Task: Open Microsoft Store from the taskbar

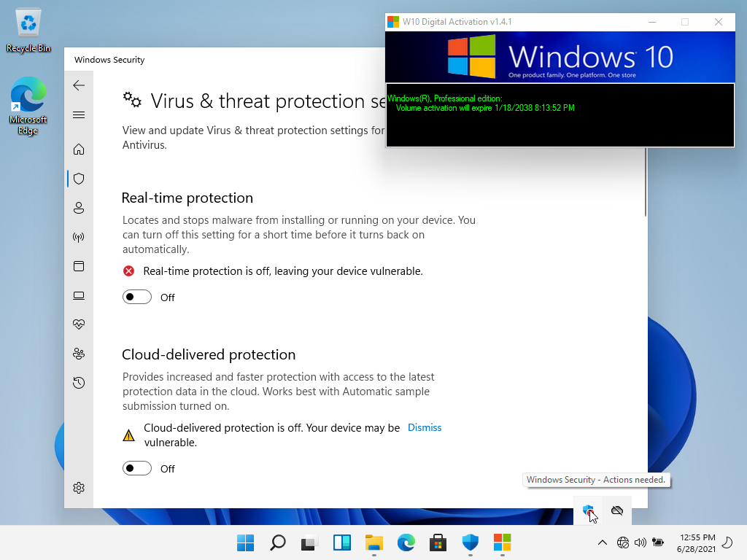Action: point(438,542)
